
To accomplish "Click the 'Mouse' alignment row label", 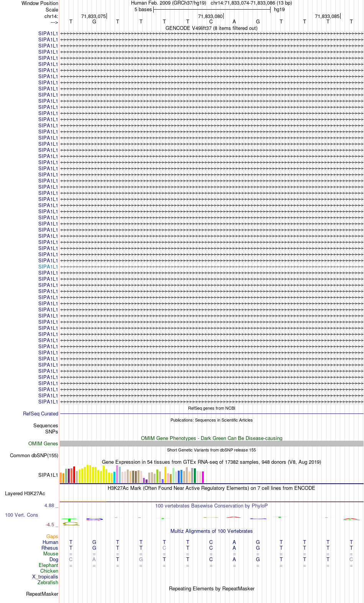I will [x=51, y=554].
